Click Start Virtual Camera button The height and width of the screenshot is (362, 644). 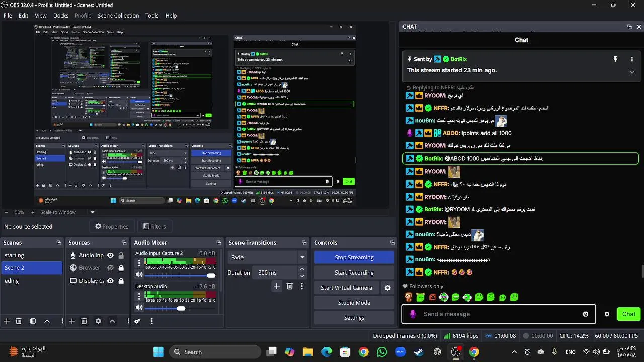pyautogui.click(x=347, y=288)
